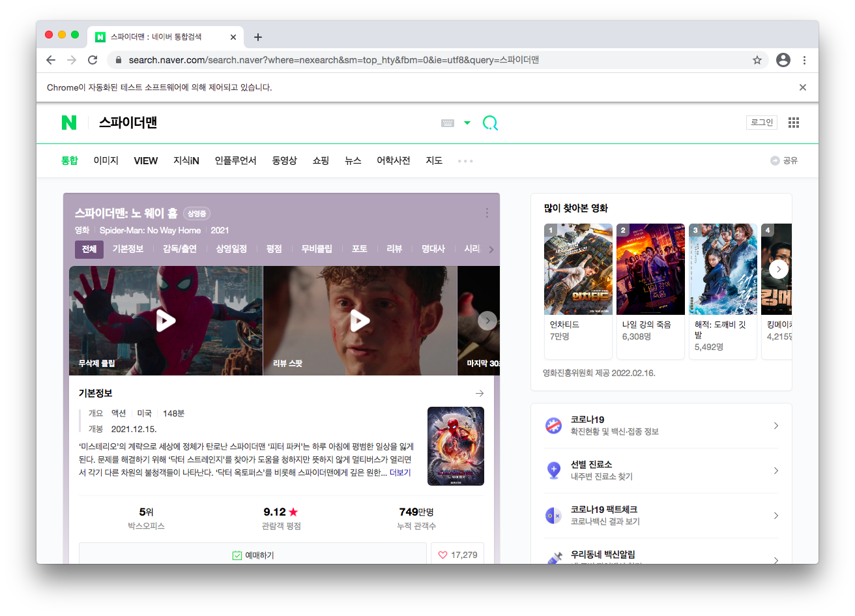Open the 동영상 tab
This screenshot has height=616, width=855.
click(284, 160)
